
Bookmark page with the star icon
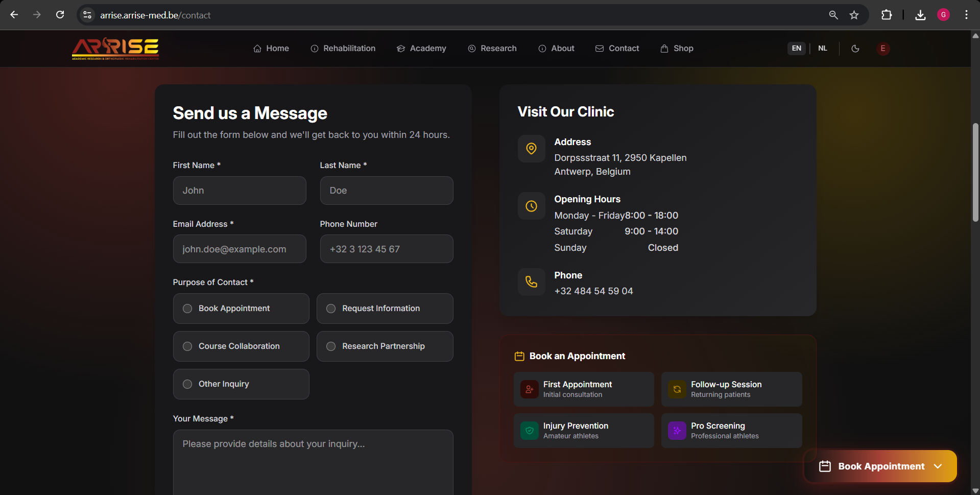pos(854,15)
